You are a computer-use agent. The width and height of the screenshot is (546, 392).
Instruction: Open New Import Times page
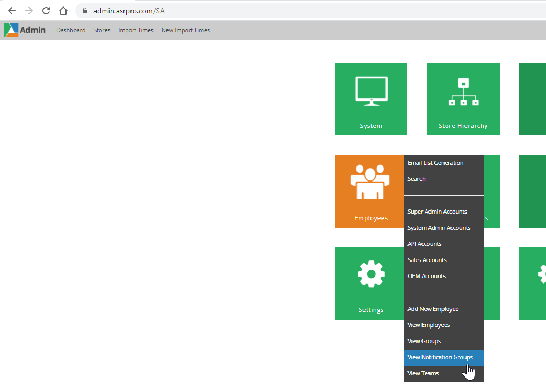(185, 30)
